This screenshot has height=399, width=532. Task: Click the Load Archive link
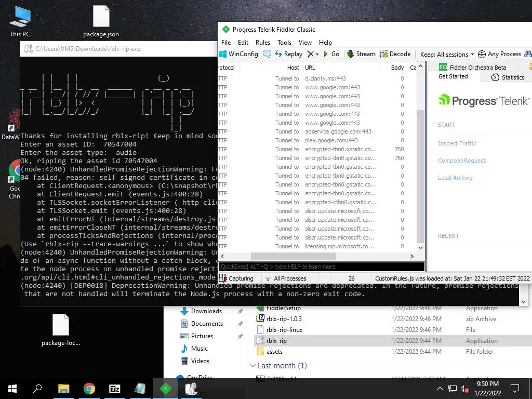(x=455, y=178)
